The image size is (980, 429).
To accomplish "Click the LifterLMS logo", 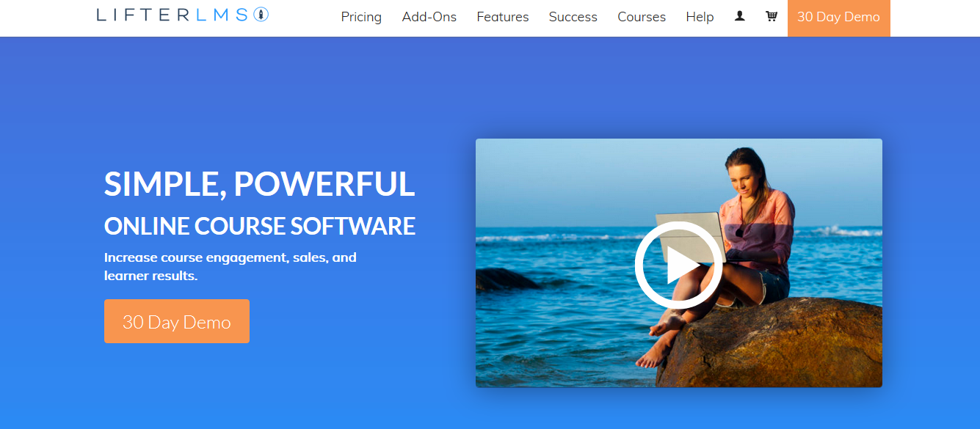I will click(183, 15).
